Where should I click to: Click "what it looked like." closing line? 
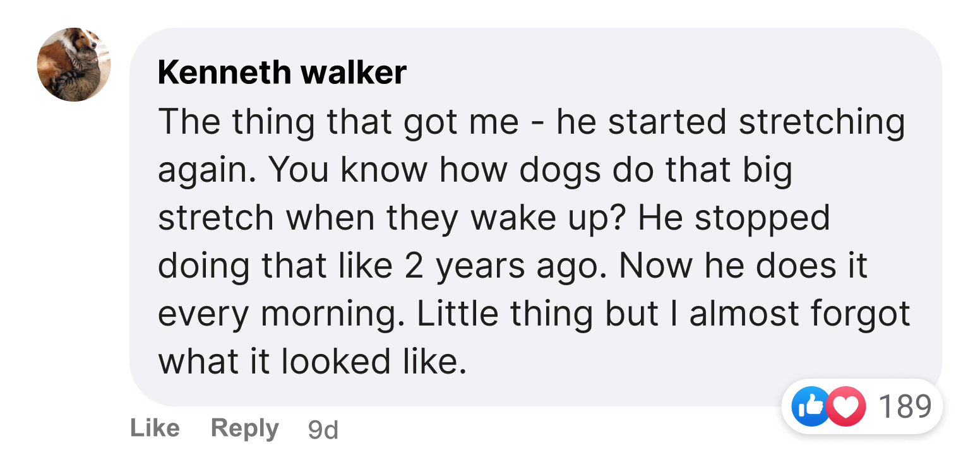click(312, 362)
